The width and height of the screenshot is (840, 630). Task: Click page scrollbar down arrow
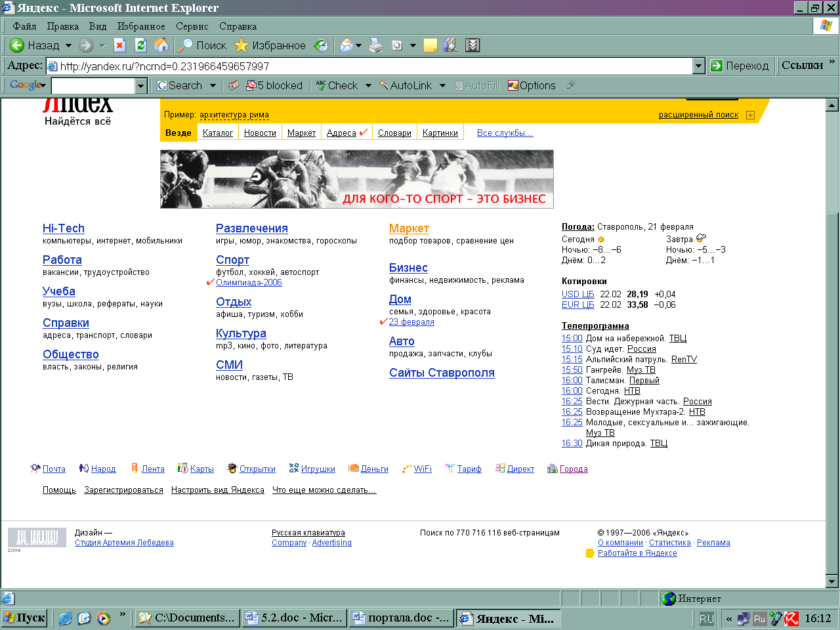(x=832, y=581)
